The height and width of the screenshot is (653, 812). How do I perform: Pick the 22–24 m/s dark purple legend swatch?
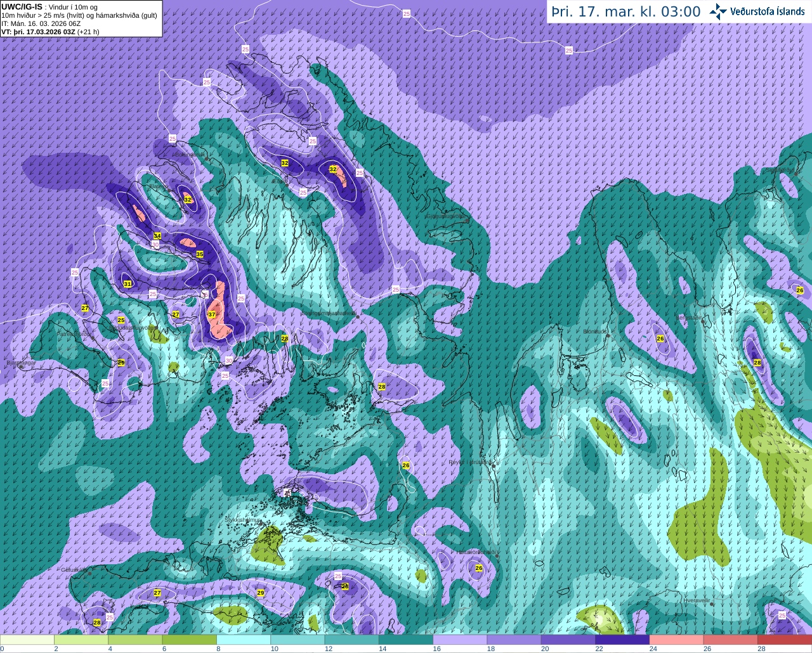[622, 639]
